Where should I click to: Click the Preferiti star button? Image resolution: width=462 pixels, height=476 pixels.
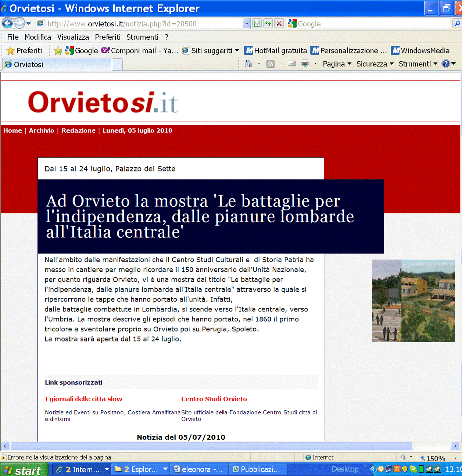pos(24,51)
